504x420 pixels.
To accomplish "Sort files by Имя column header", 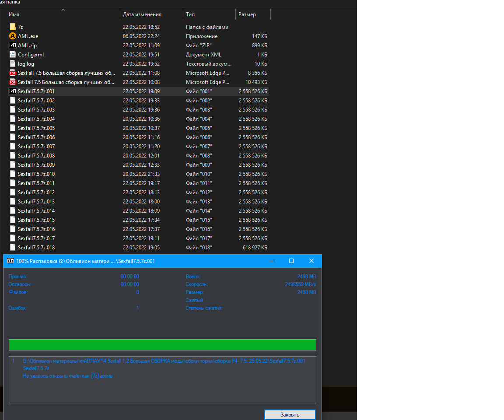I will point(14,14).
